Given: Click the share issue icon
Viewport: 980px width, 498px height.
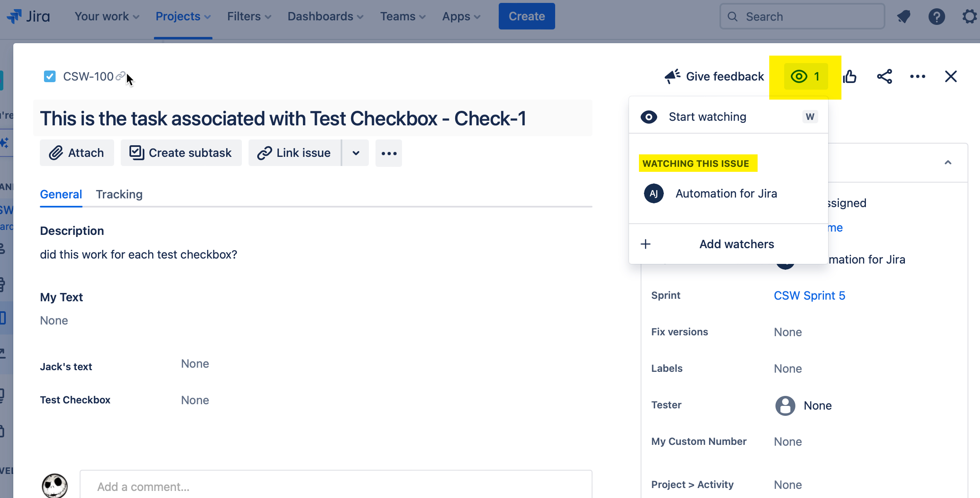Looking at the screenshot, I should click(884, 77).
